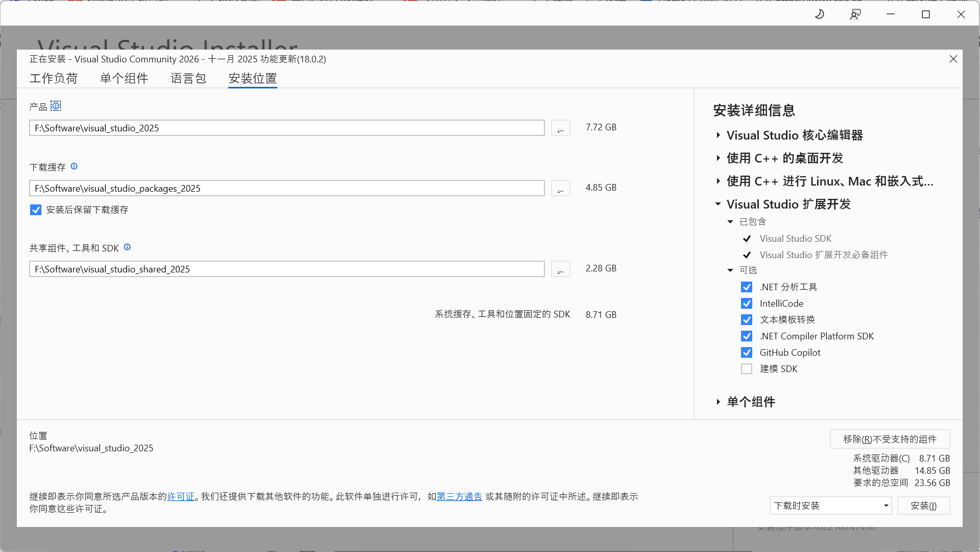Click 移除(R)不受支持的组件 button
This screenshot has width=980, height=552.
coord(890,440)
